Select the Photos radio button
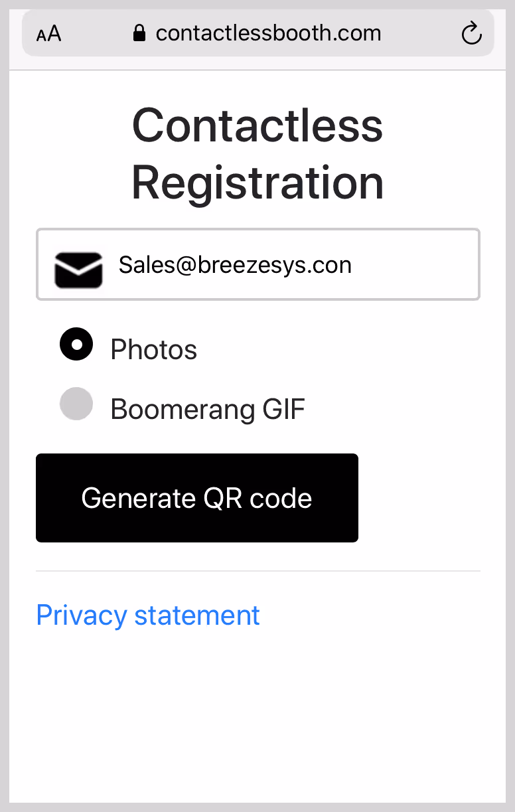The height and width of the screenshot is (812, 515). click(76, 344)
